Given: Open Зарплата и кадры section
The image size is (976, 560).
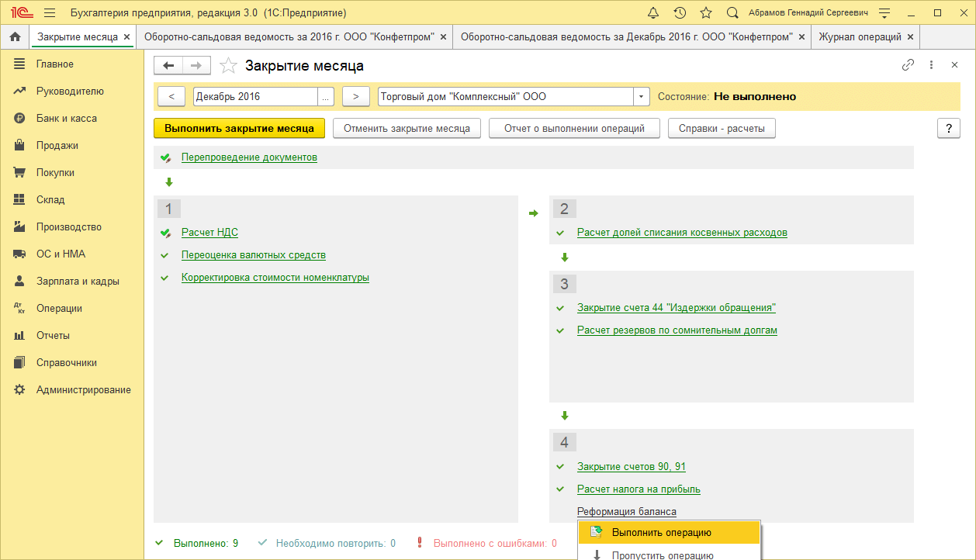Looking at the screenshot, I should tap(78, 282).
